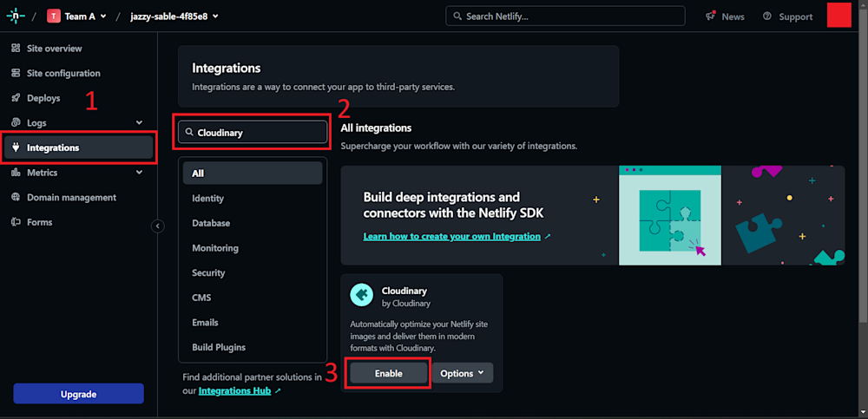Image resolution: width=868 pixels, height=419 pixels.
Task: Expand the Metrics submenu chevron
Action: pos(140,173)
